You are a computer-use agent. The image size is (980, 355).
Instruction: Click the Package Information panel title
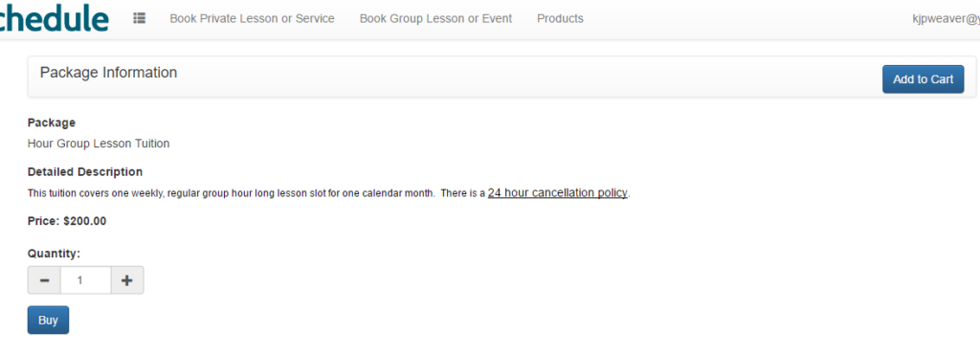point(109,73)
